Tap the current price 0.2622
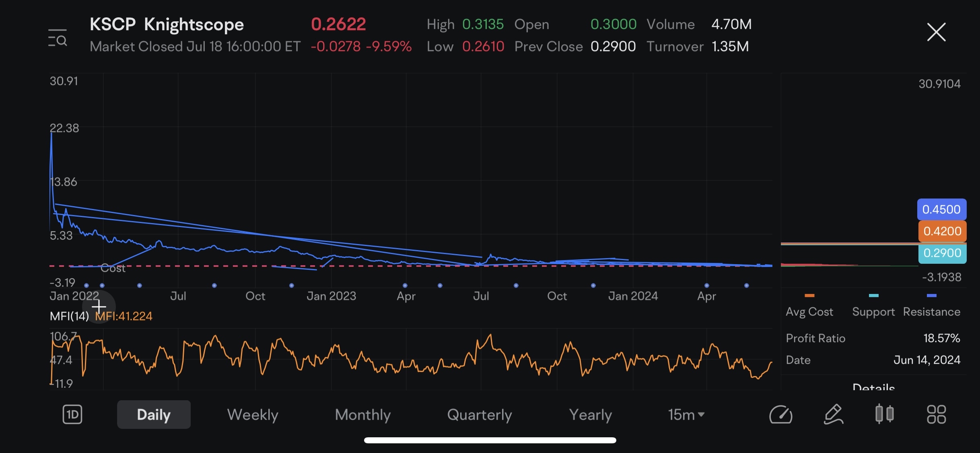This screenshot has height=453, width=980. [338, 24]
